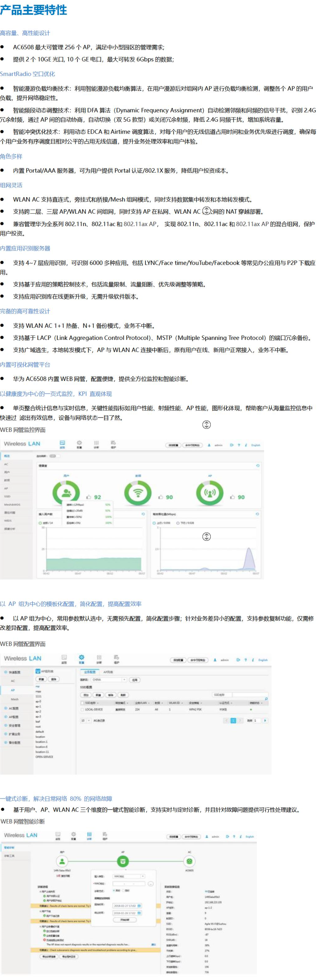Viewport: 320px width, 980px height.
Task: Switch to the AP list tab
Action: [x=108, y=672]
